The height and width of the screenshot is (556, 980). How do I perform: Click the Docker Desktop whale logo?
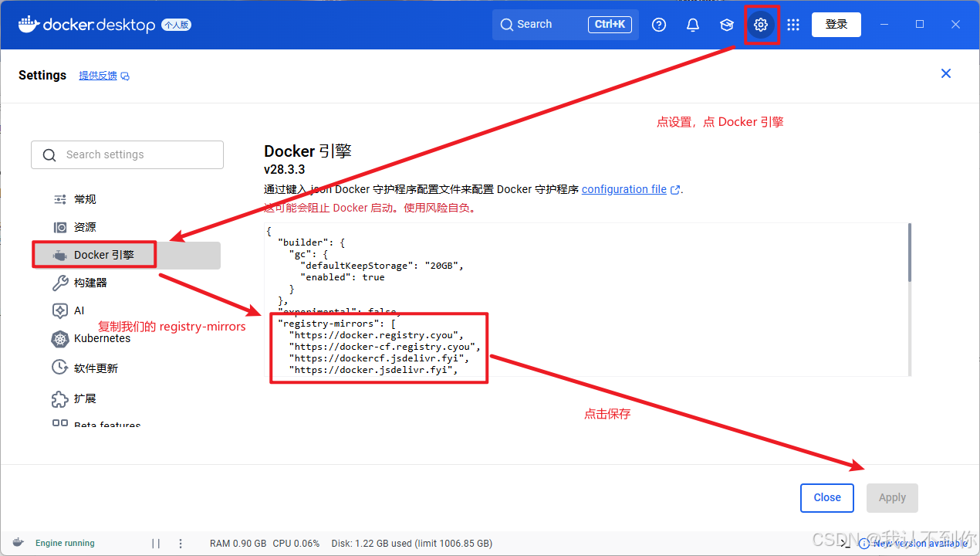(28, 24)
